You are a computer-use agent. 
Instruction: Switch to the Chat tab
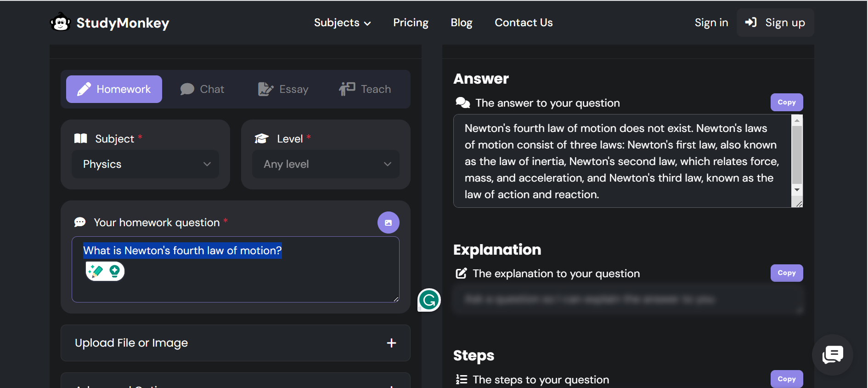(203, 89)
